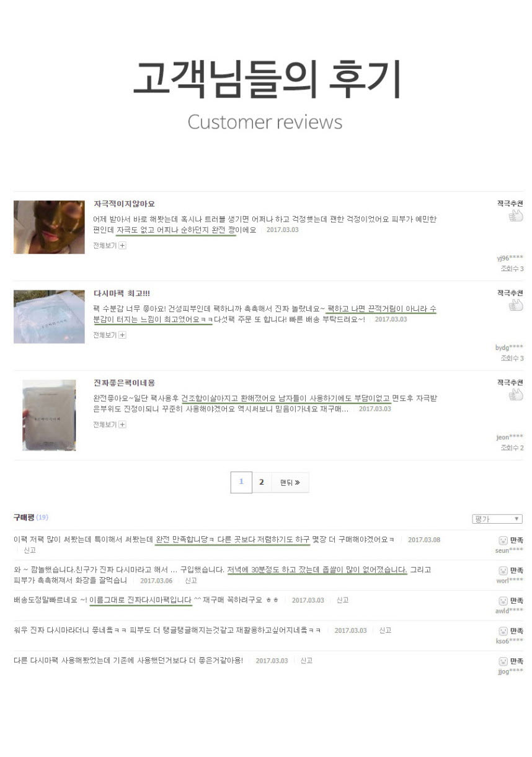Click 만족 face icon for jjog**** review
Viewport: 532px width, 757px height.
[x=503, y=661]
